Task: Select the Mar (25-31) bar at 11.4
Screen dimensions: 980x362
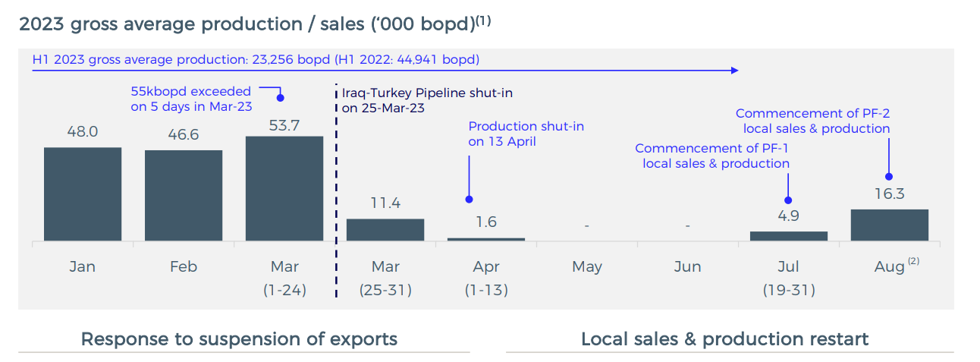Action: pyautogui.click(x=385, y=229)
